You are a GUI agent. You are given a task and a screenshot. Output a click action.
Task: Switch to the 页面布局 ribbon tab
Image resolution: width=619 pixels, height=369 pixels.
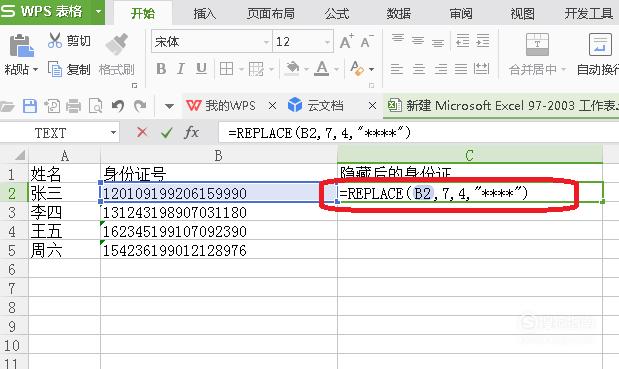tap(271, 13)
